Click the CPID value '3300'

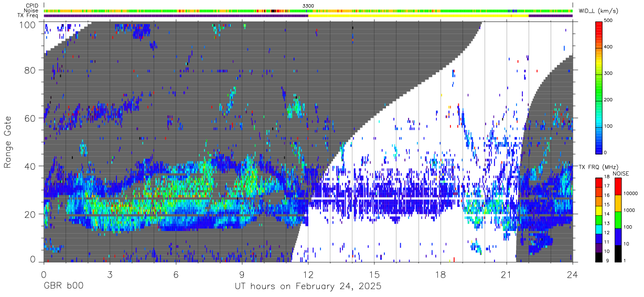[x=308, y=6]
